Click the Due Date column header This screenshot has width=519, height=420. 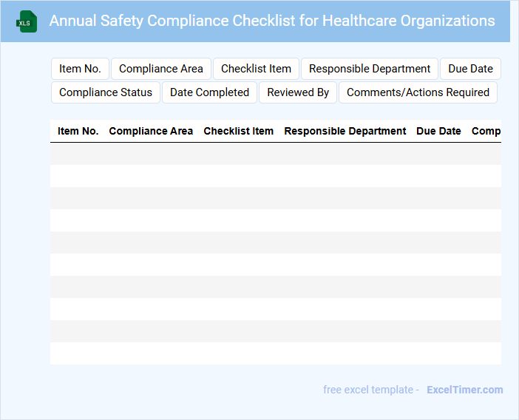(438, 131)
